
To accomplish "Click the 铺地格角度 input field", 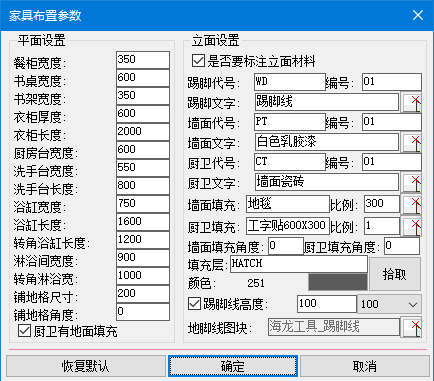I will pos(143,312).
